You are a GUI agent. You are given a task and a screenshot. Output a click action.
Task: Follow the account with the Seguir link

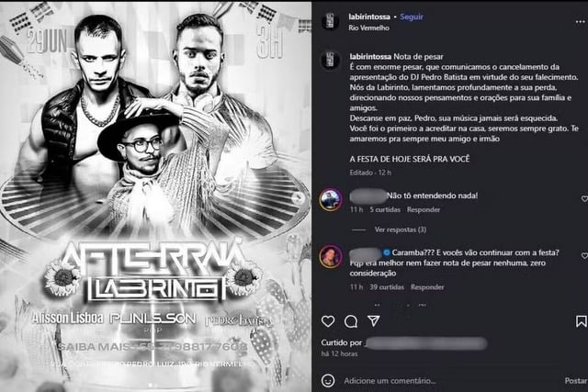click(412, 17)
